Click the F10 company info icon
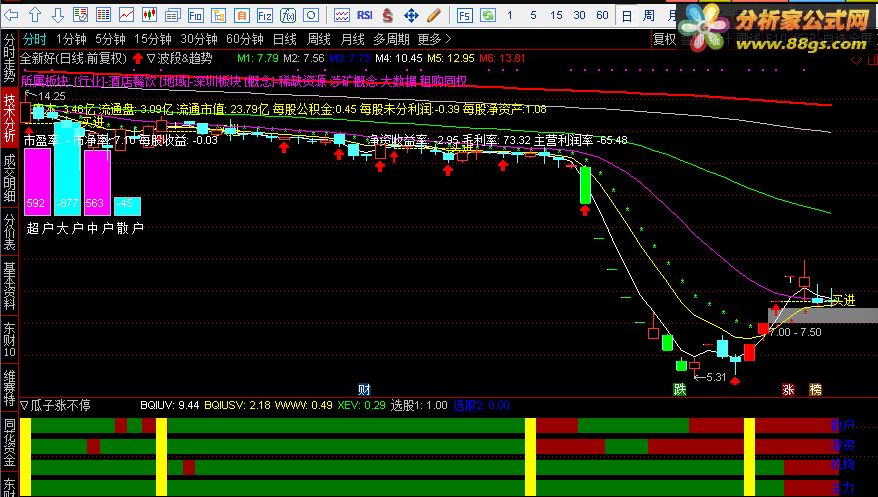This screenshot has height=497, width=878. point(195,15)
